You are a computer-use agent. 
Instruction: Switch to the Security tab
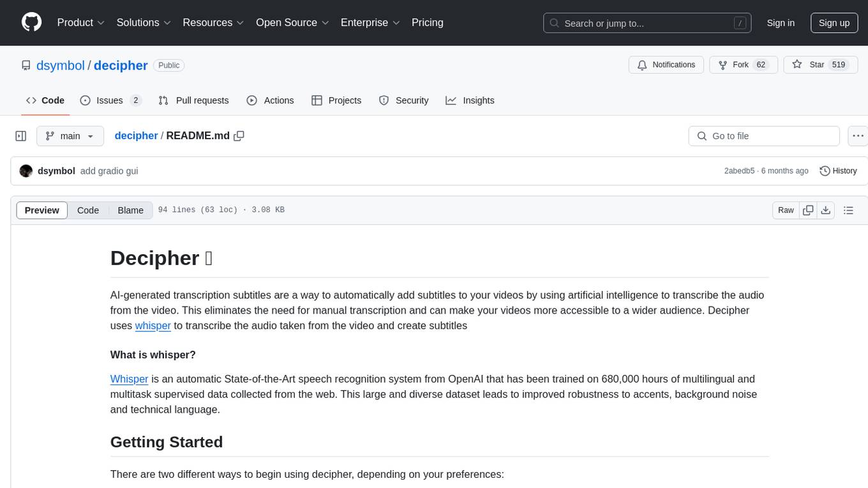point(403,100)
